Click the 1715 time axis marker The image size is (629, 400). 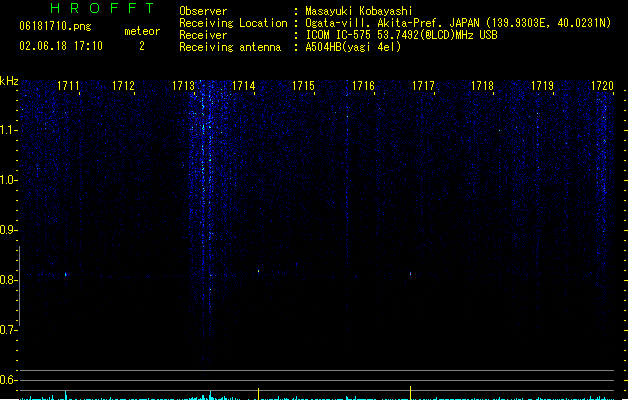(x=303, y=86)
